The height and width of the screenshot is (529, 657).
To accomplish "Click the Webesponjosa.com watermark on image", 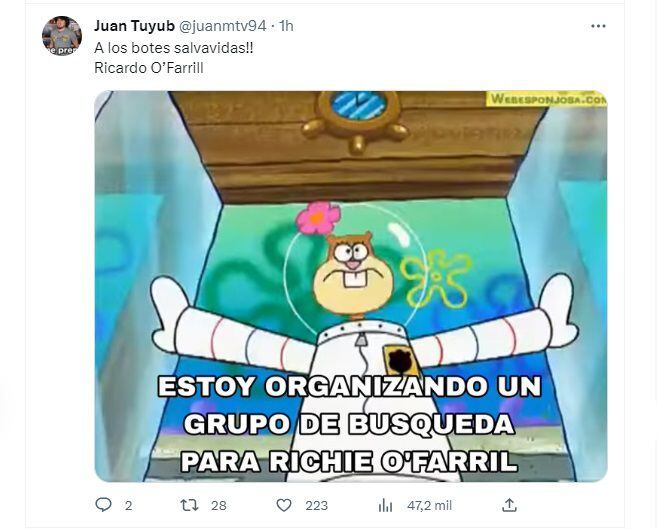I will 546,99.
